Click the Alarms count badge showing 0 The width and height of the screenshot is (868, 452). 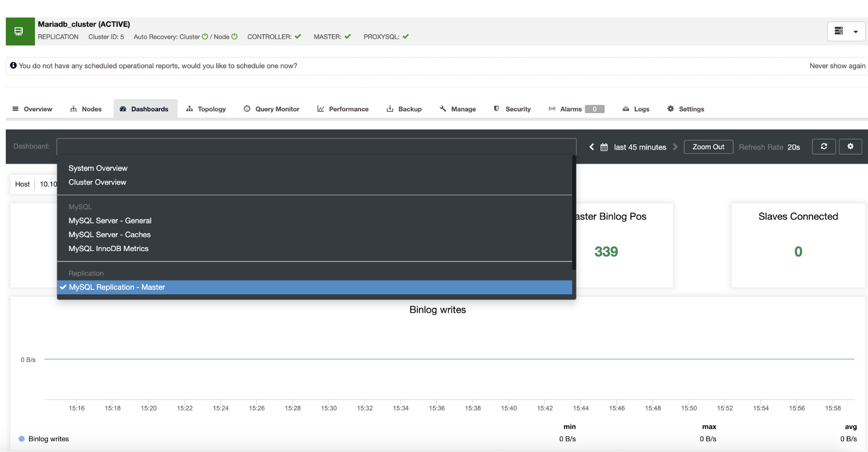pos(594,109)
